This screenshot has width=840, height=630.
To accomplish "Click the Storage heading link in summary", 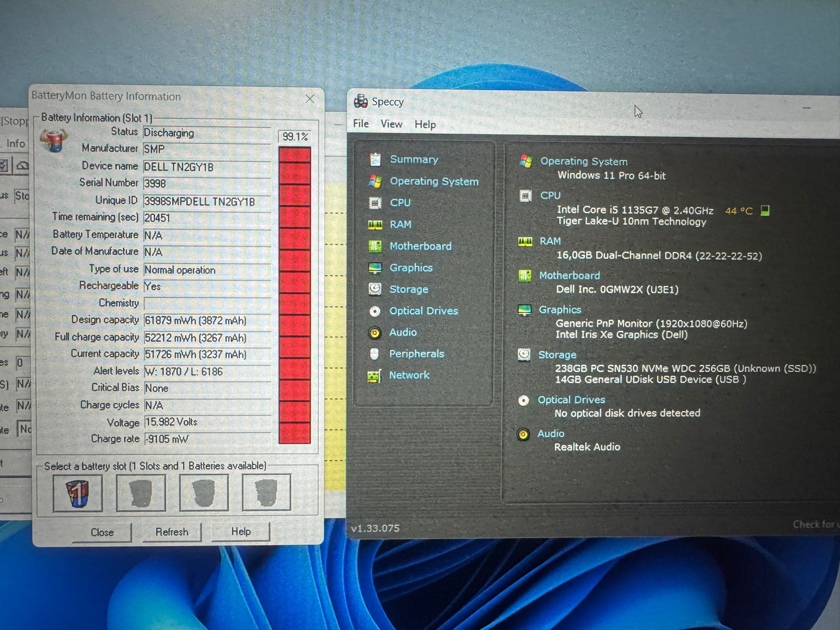I will tap(557, 355).
